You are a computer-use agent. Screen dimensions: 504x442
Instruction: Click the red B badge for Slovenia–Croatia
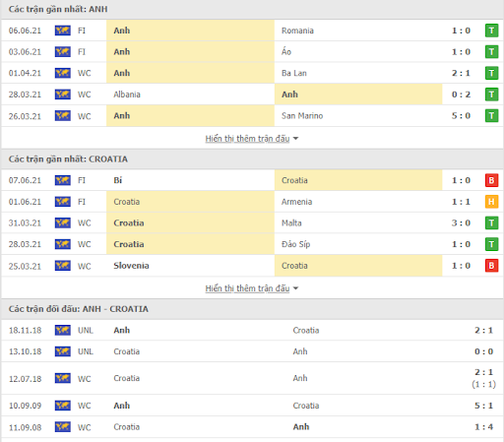click(491, 266)
